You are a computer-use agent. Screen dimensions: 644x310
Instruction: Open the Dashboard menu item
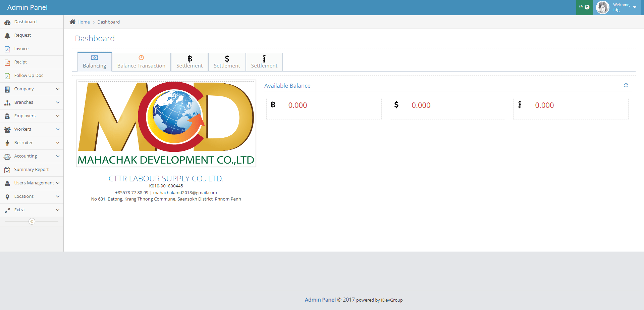click(x=32, y=22)
